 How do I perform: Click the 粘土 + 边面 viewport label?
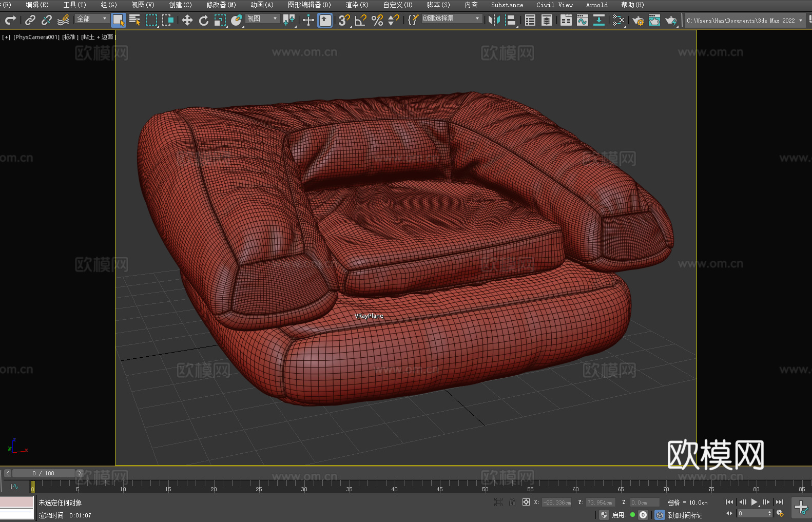pos(98,37)
